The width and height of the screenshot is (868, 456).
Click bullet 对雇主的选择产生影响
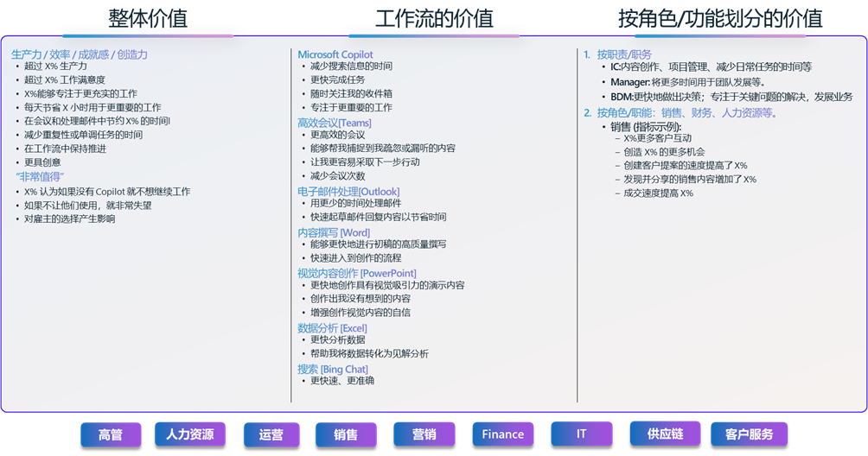point(69,218)
